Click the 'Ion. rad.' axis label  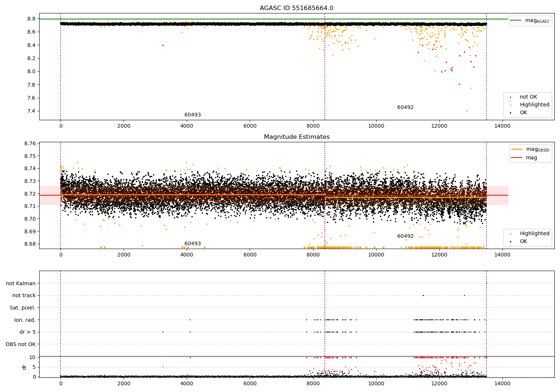click(x=25, y=320)
